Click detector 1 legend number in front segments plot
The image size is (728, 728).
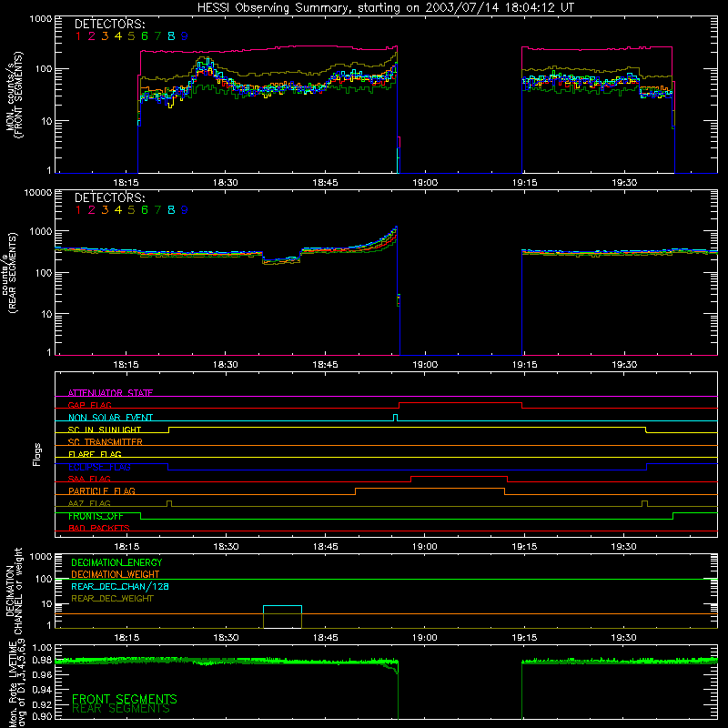coord(78,36)
